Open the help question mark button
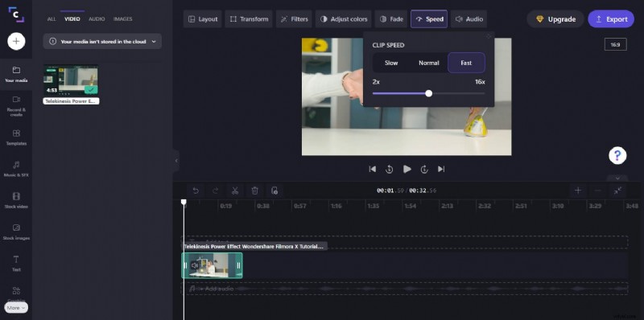Image resolution: width=644 pixels, height=320 pixels. pos(617,155)
